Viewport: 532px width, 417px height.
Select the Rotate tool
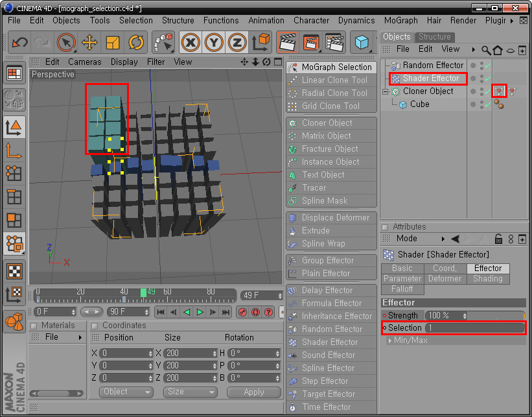coord(136,43)
